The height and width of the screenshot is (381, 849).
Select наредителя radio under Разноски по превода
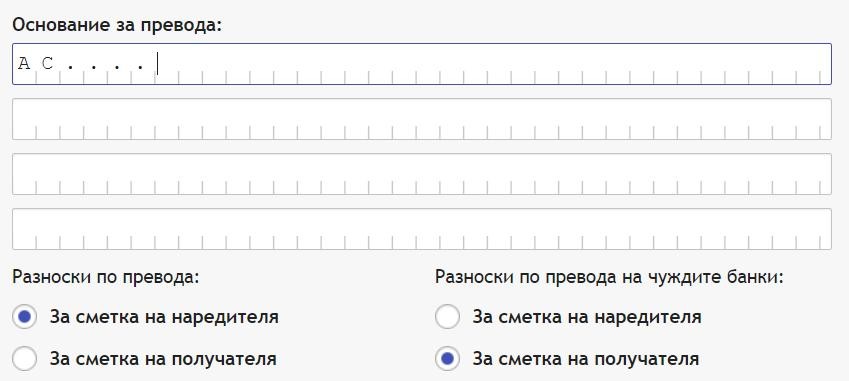(x=24, y=317)
